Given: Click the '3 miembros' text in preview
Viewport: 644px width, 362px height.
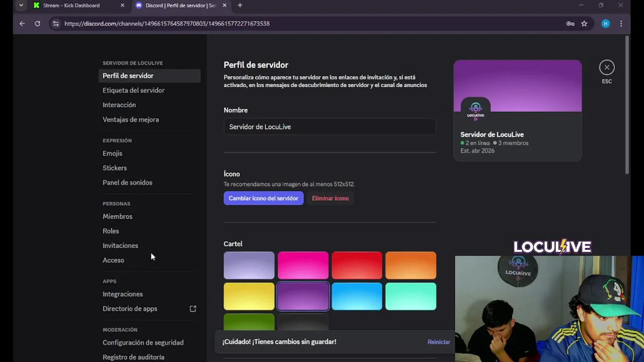Looking at the screenshot, I should coord(513,143).
